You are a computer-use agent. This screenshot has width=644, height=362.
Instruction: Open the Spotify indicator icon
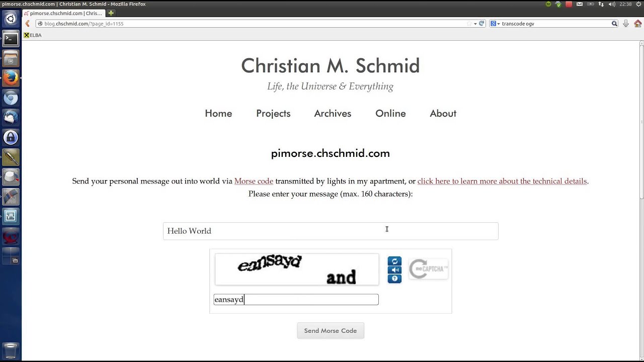click(548, 4)
